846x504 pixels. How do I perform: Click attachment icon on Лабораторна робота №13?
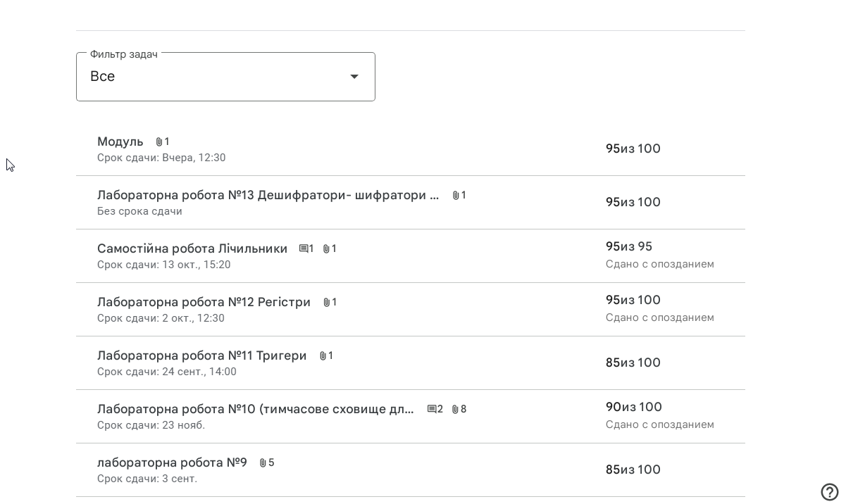tap(456, 196)
